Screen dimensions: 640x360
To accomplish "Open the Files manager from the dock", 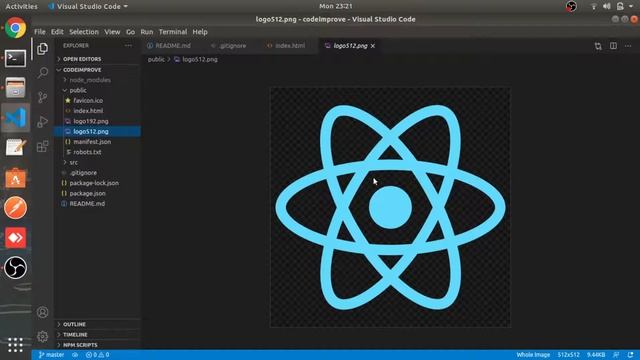I will point(16,88).
